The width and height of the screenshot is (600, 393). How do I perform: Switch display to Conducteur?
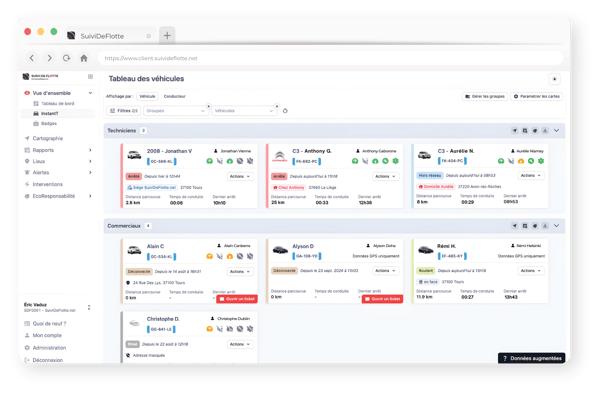(x=174, y=96)
